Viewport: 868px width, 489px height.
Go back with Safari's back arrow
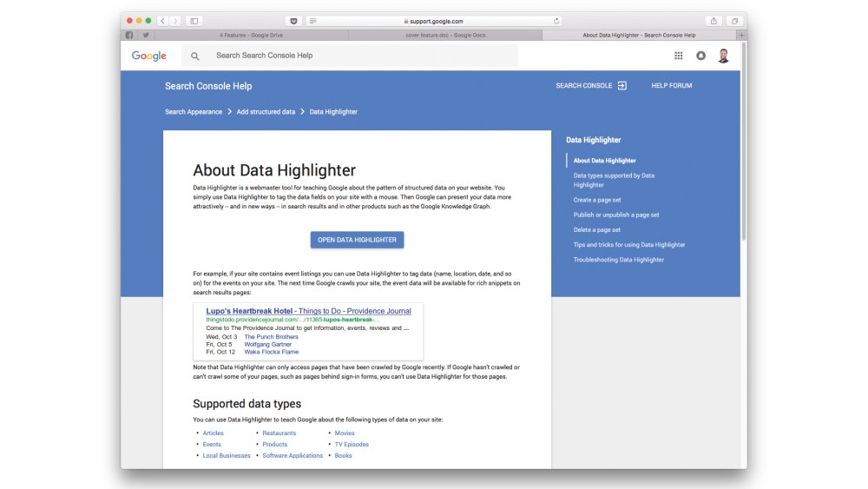pyautogui.click(x=163, y=21)
